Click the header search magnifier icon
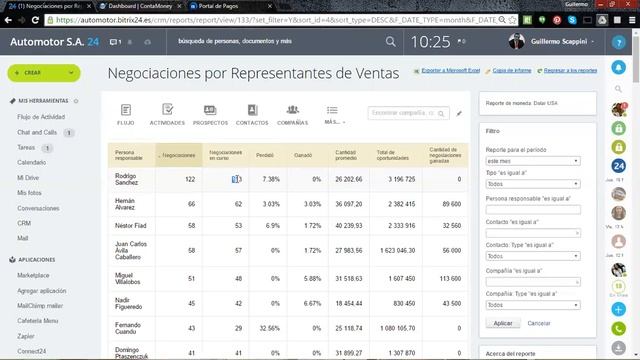This screenshot has height=360, width=640. 391,42
